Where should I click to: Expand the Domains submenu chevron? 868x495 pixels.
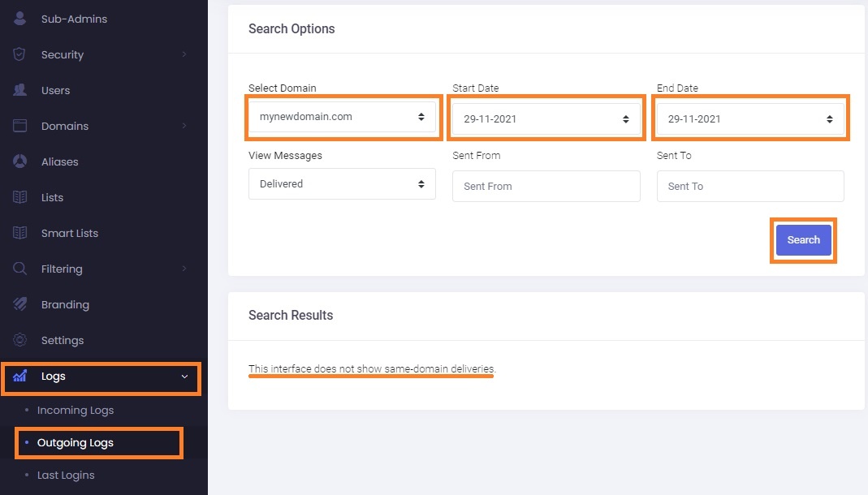click(x=184, y=126)
